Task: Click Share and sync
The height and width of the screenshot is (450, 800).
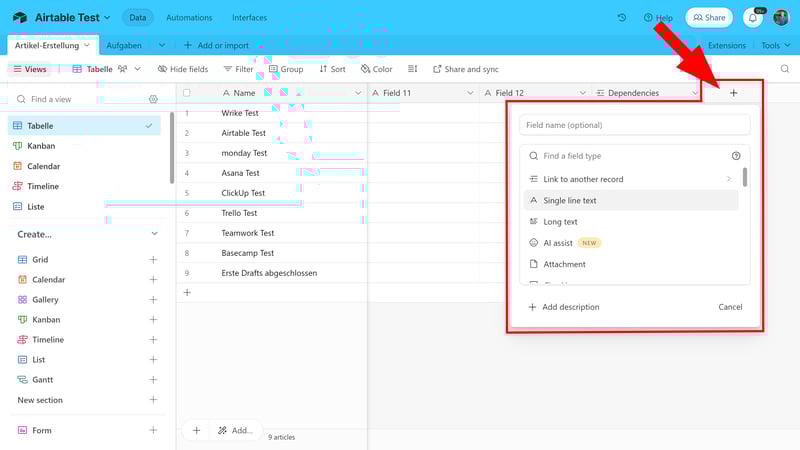Action: click(466, 69)
